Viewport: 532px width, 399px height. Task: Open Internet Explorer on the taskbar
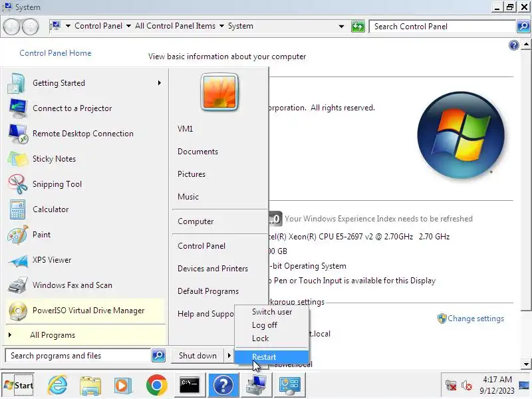[57, 385]
